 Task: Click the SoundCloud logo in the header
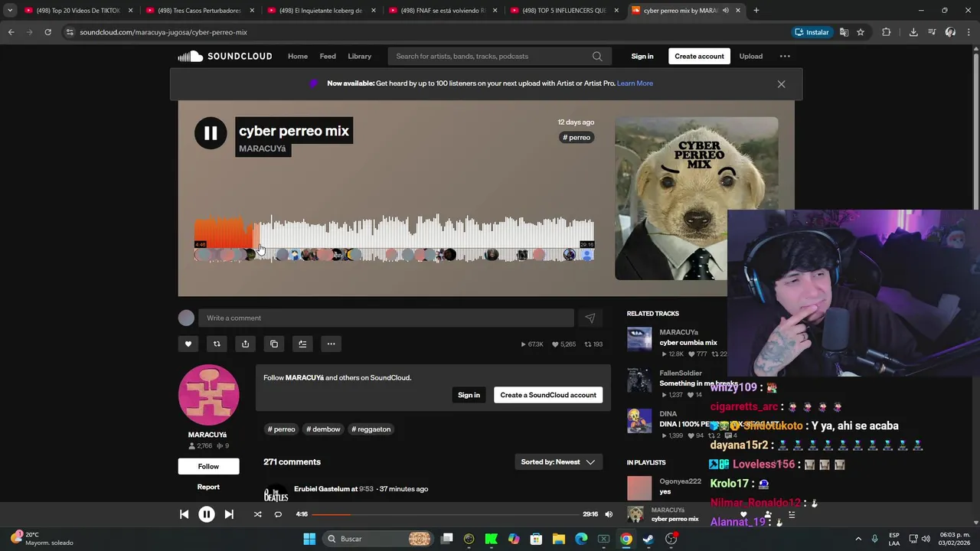tap(224, 56)
